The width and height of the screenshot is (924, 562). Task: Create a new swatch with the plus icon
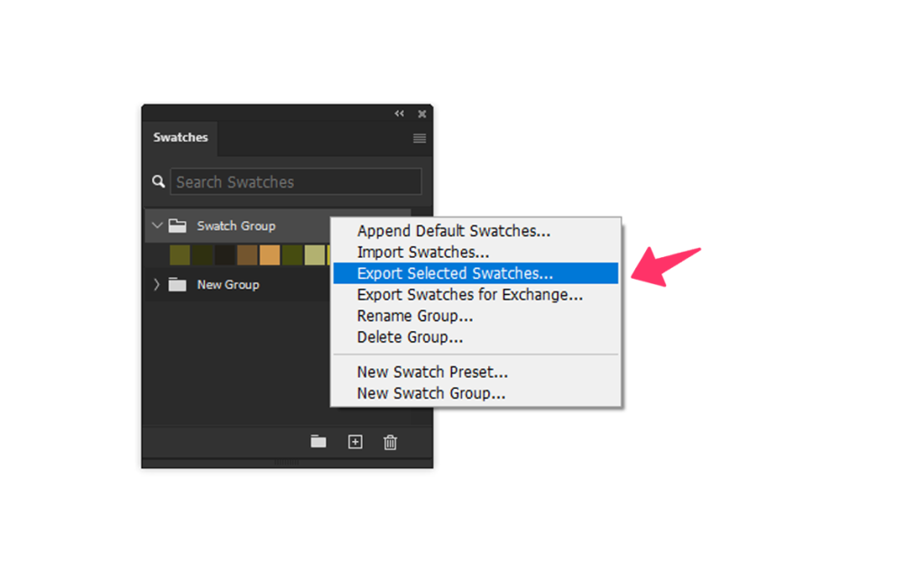point(354,442)
